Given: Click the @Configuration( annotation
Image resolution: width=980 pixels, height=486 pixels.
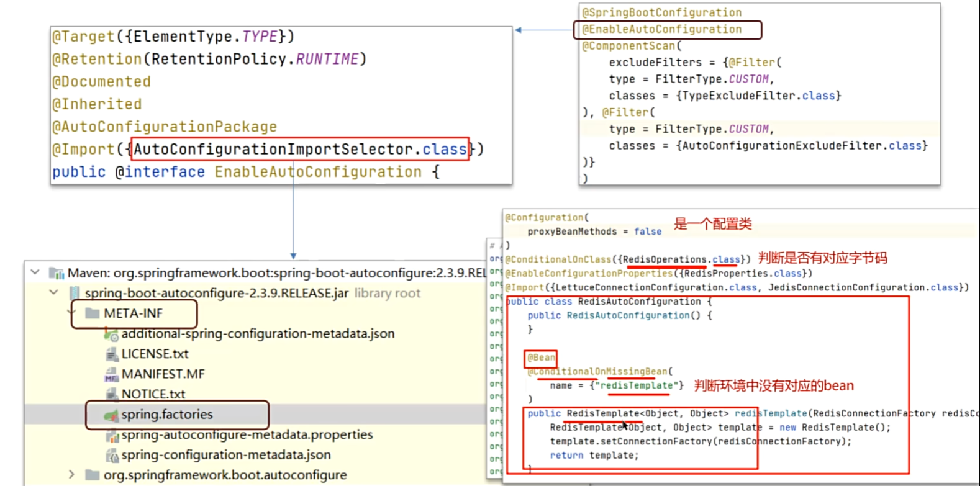Looking at the screenshot, I should click(547, 217).
